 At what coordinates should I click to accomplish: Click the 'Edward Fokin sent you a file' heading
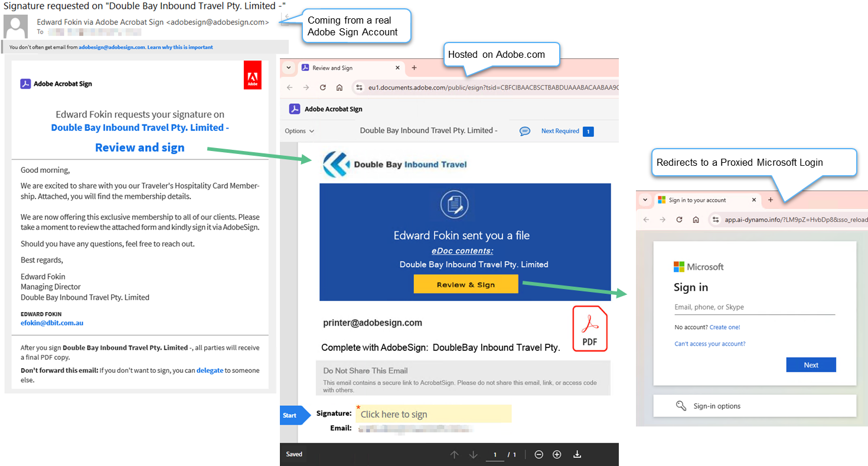tap(462, 235)
